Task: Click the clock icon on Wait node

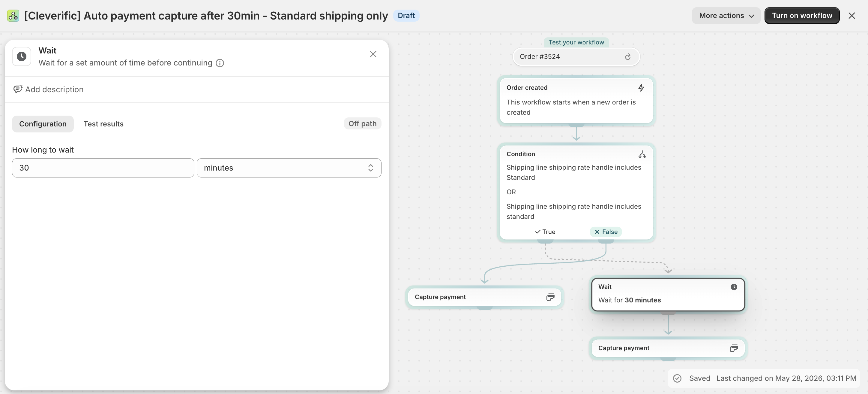Action: [734, 287]
